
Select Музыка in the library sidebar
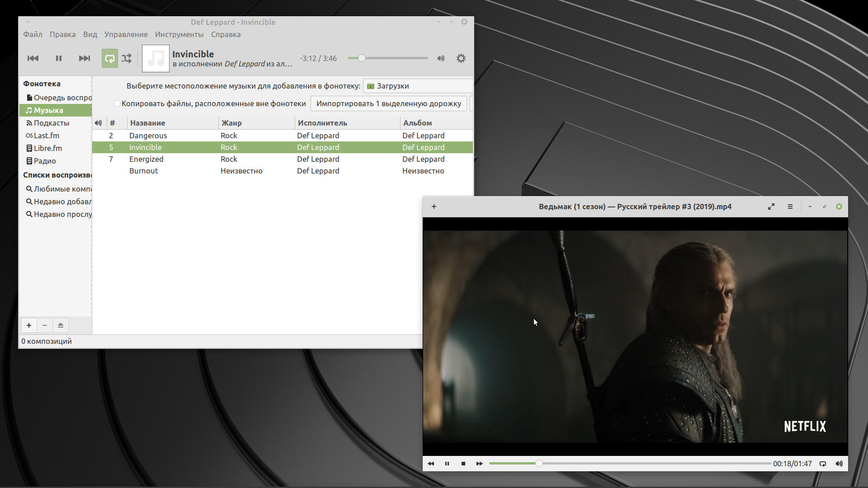56,110
